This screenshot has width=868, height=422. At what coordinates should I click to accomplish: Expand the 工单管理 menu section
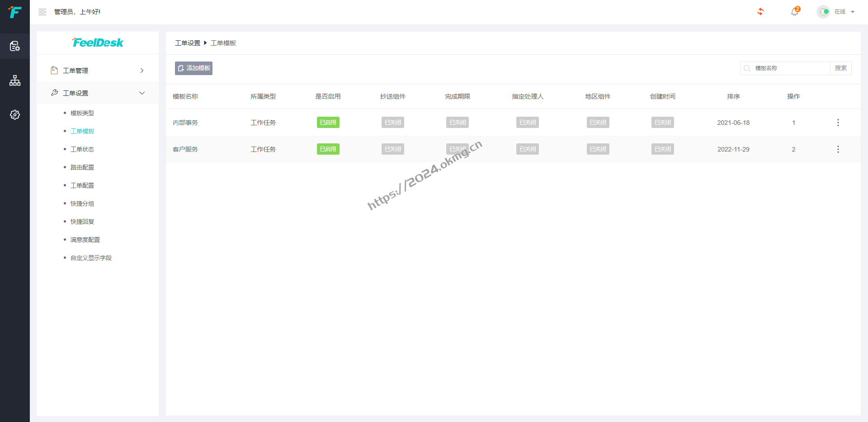pyautogui.click(x=97, y=71)
